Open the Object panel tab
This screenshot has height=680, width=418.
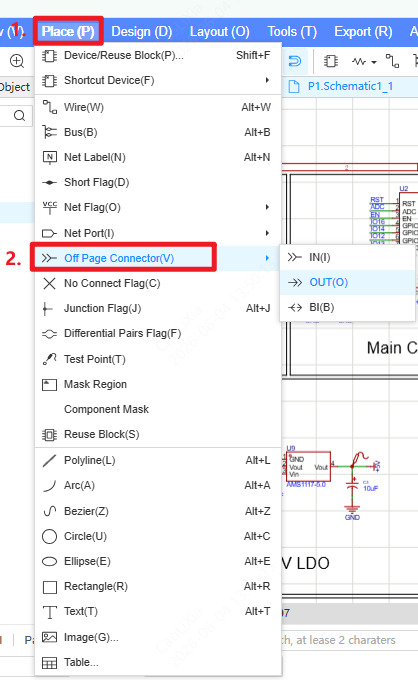[x=15, y=87]
